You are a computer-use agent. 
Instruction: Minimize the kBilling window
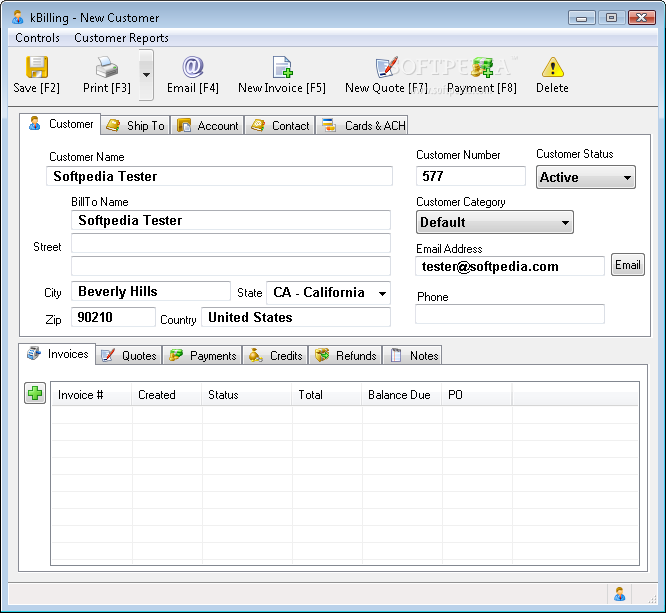tap(582, 18)
